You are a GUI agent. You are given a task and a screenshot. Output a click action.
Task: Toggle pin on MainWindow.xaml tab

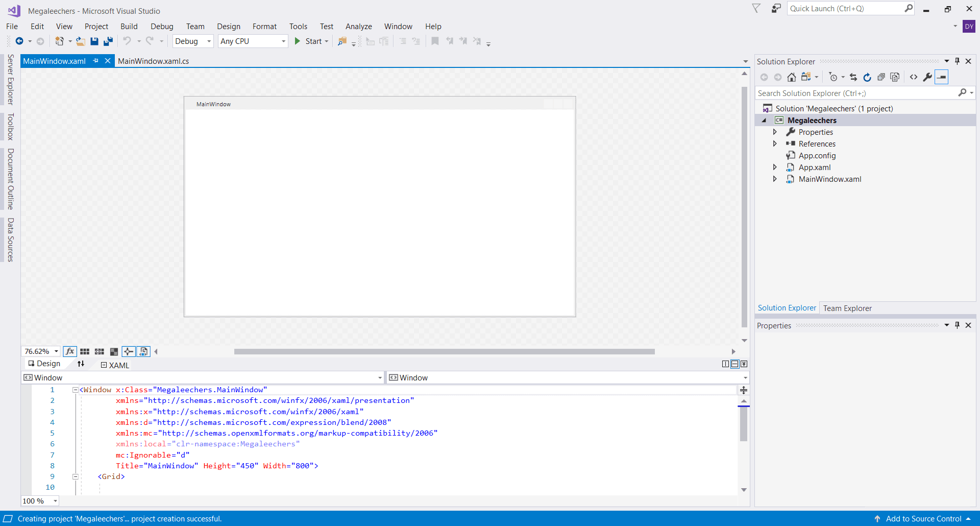click(x=95, y=61)
